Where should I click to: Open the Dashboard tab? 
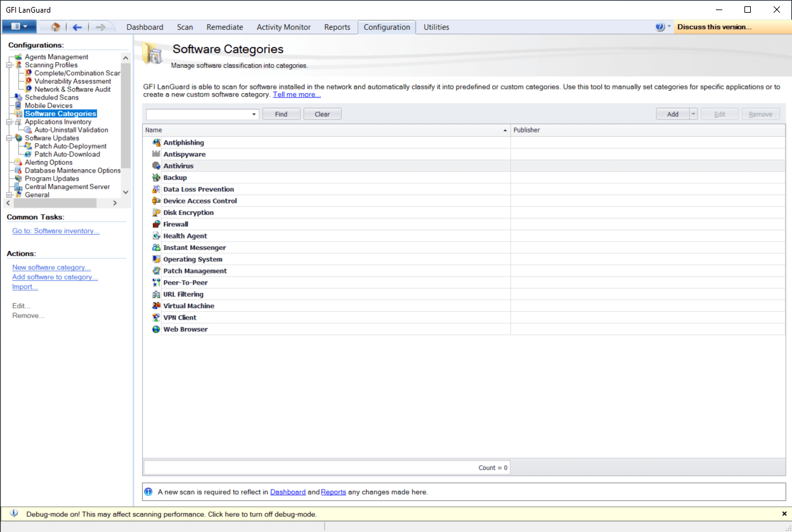pyautogui.click(x=145, y=27)
